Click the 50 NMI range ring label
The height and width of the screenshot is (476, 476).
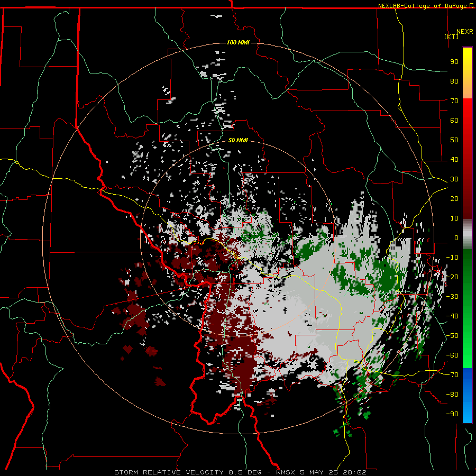[x=238, y=140]
